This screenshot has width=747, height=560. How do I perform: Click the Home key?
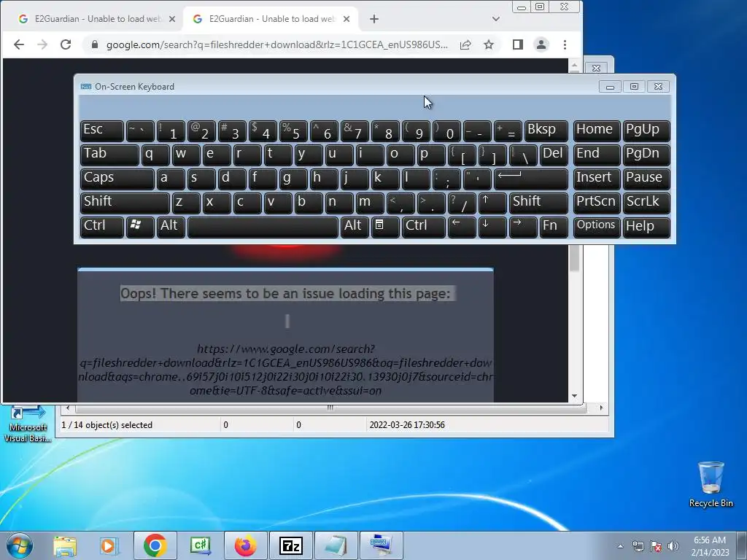click(597, 131)
